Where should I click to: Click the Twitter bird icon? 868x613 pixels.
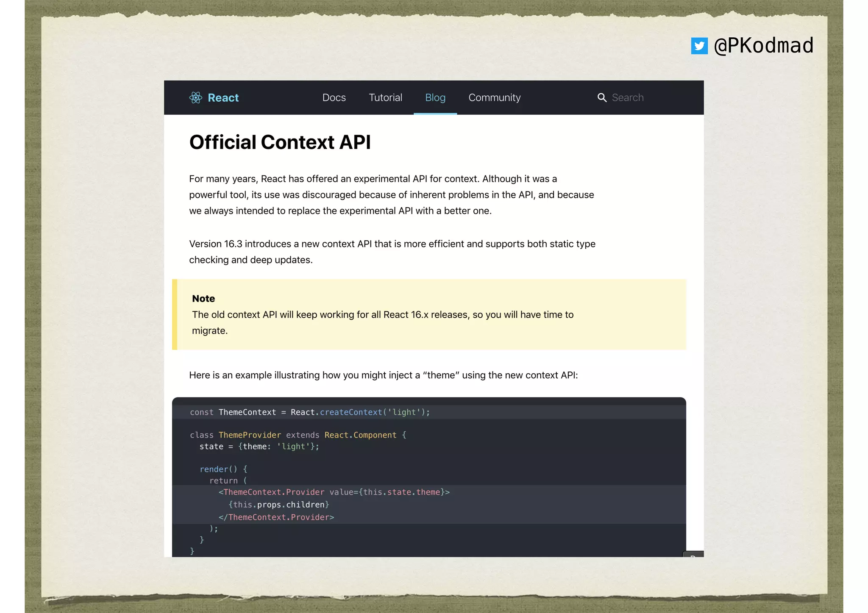[699, 46]
